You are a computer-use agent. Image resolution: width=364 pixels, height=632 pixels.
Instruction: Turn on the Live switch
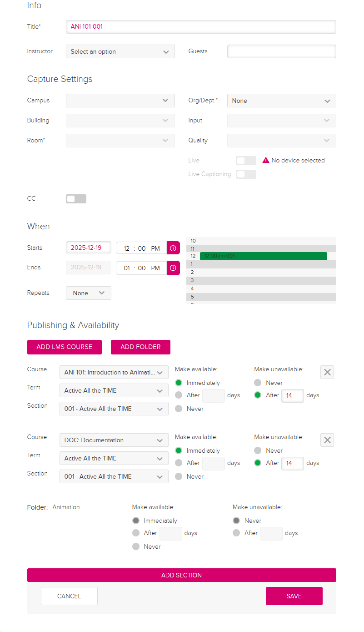pos(246,160)
